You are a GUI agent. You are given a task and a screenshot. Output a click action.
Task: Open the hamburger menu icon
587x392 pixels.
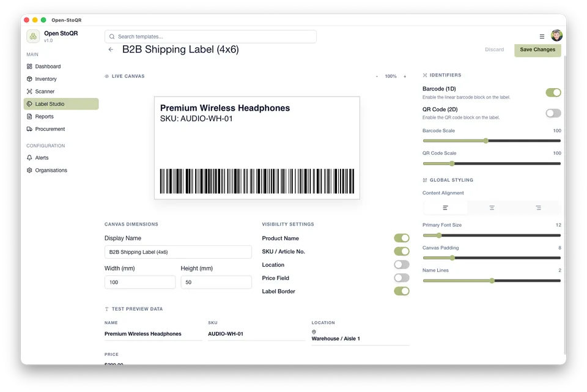point(542,36)
